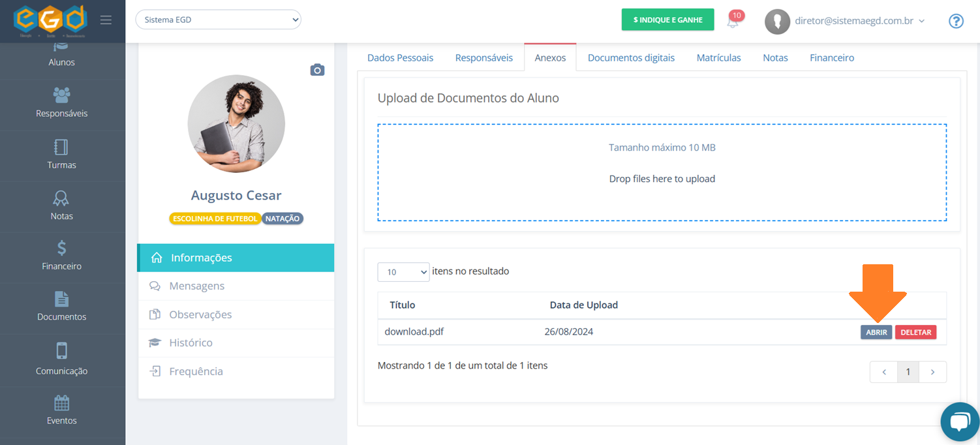Delete download.pdf with the DELETAR button
Viewport: 980px width, 445px height.
tap(915, 332)
